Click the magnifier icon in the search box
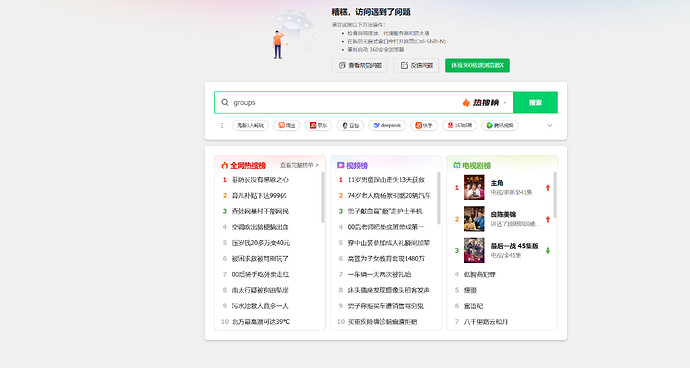The image size is (690, 368). [225, 103]
